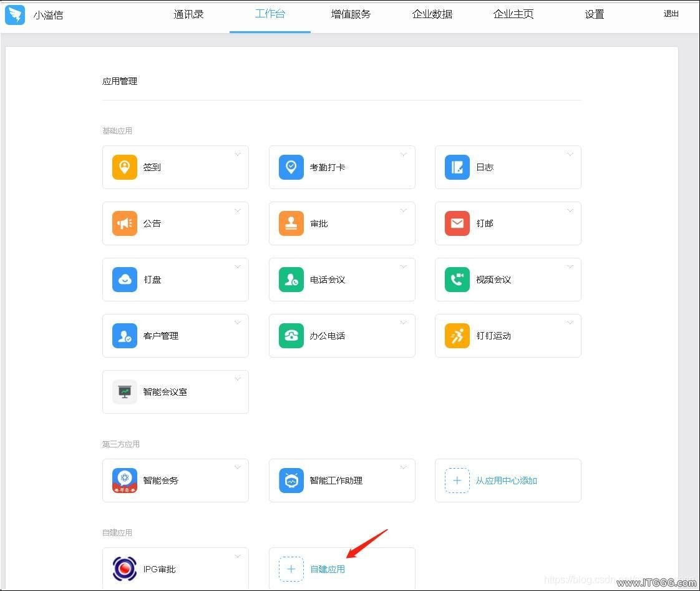Viewport: 700px width, 591px height.
Task: Select the 工作台 tab
Action: 270,14
